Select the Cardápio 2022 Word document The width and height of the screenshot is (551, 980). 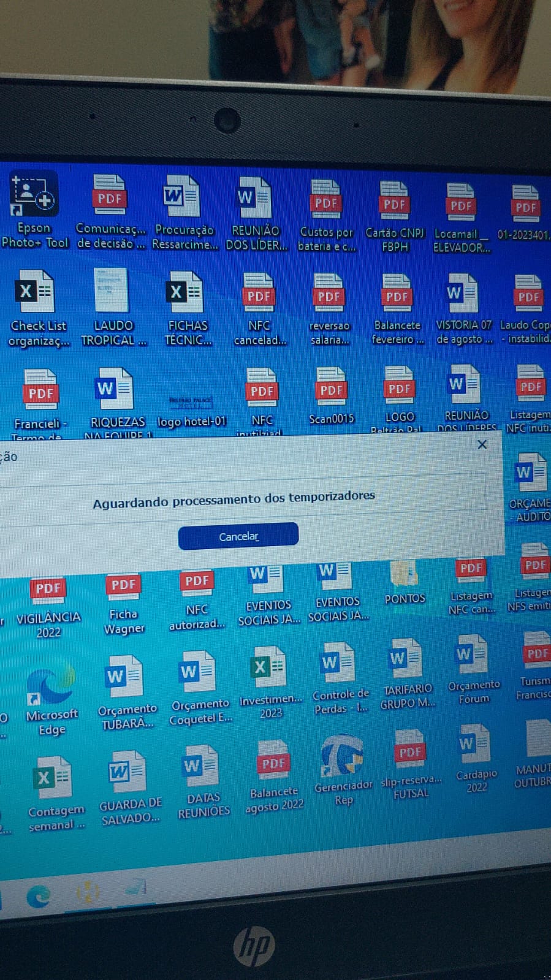pos(476,745)
